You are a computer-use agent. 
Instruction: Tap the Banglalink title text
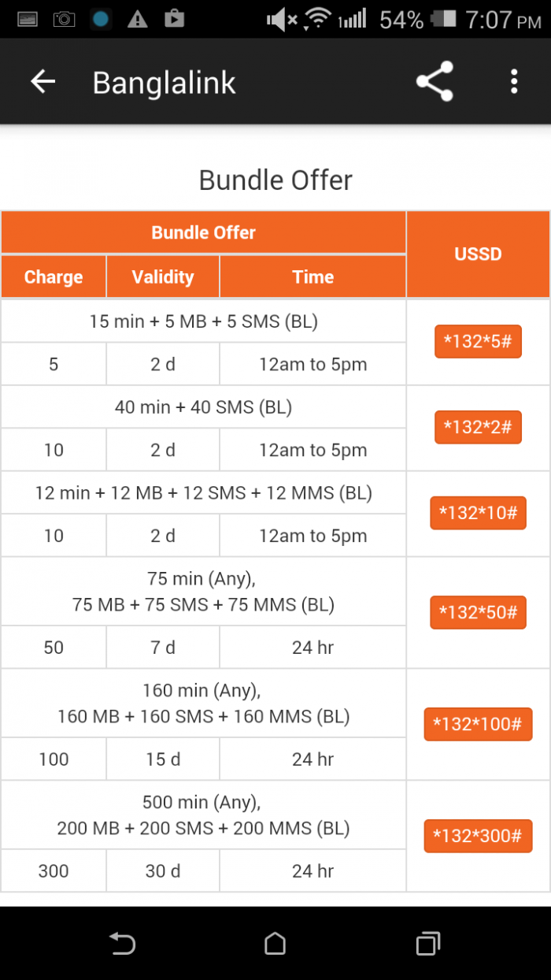pos(164,83)
